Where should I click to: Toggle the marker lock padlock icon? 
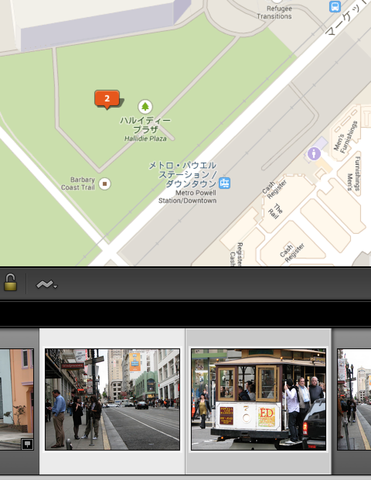(x=10, y=282)
